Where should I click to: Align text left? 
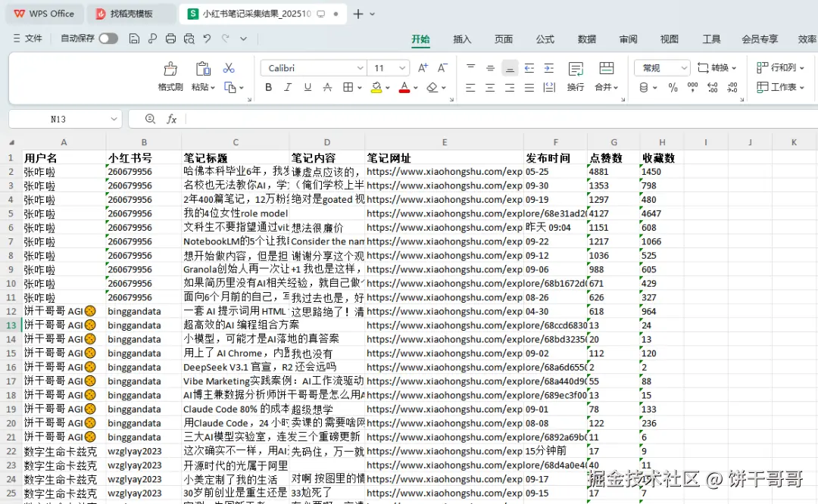coord(470,88)
